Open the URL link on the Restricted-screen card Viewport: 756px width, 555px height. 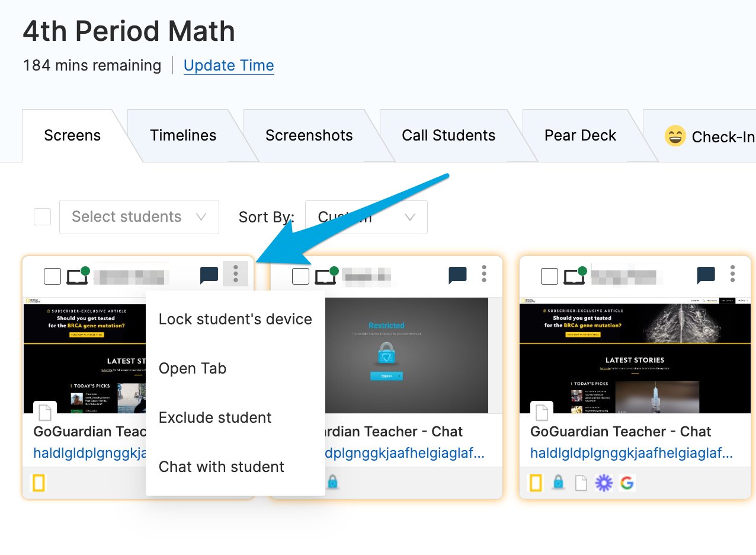(405, 454)
